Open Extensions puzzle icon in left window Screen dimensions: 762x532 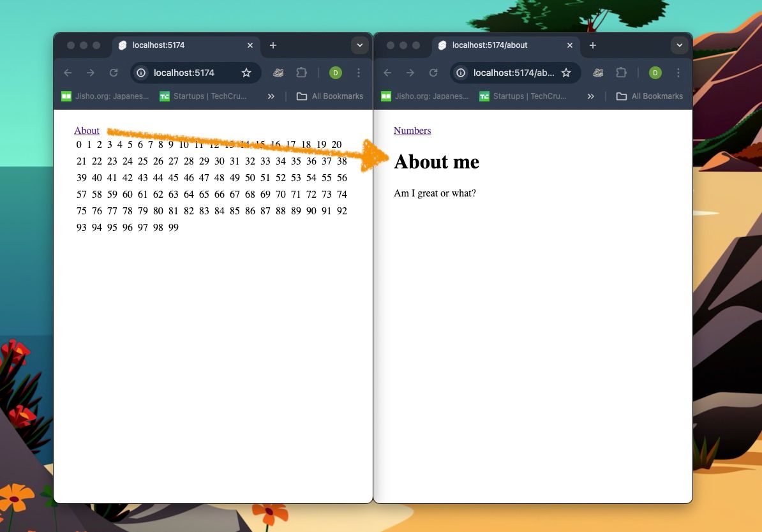tap(302, 73)
